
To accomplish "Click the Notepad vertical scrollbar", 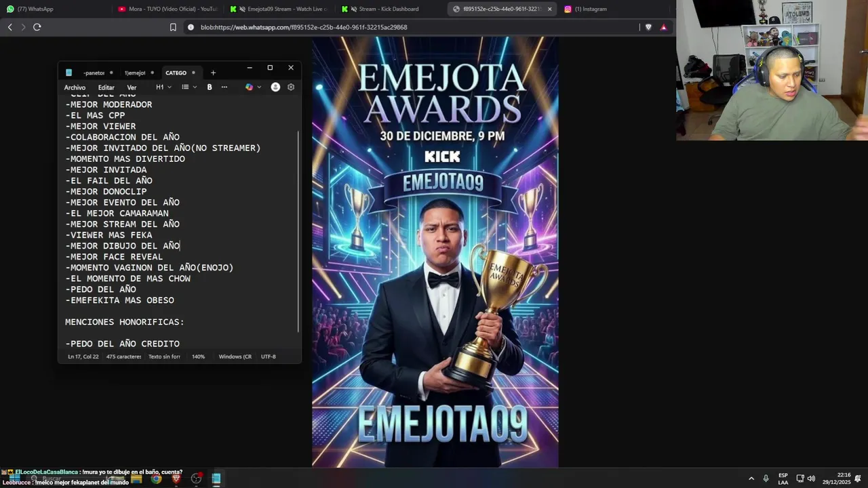I will pyautogui.click(x=298, y=230).
